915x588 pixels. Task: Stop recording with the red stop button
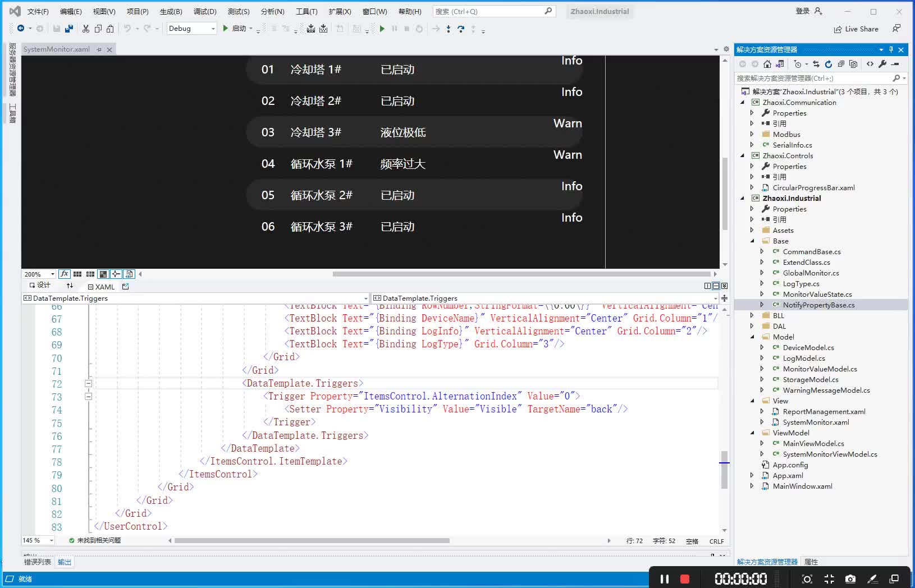point(685,579)
